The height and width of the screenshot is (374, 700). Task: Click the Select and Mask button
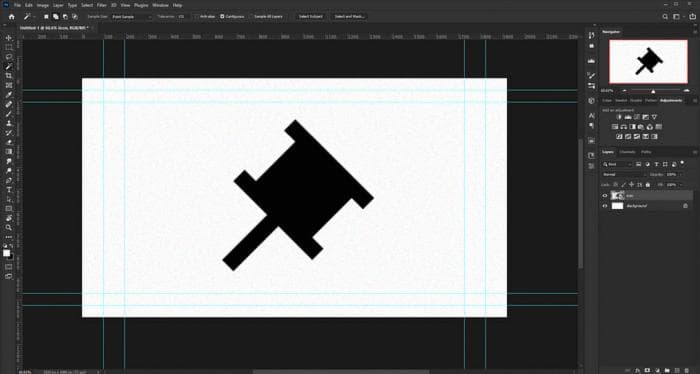350,17
